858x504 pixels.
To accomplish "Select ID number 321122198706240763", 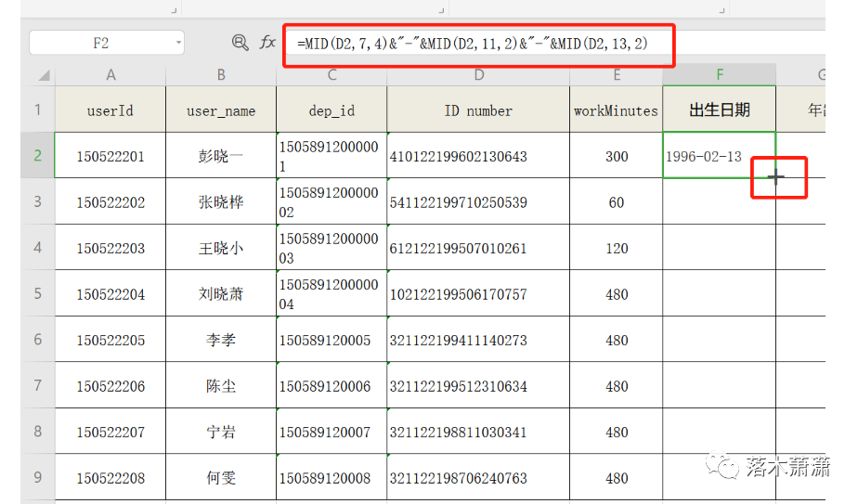I will pos(478,478).
